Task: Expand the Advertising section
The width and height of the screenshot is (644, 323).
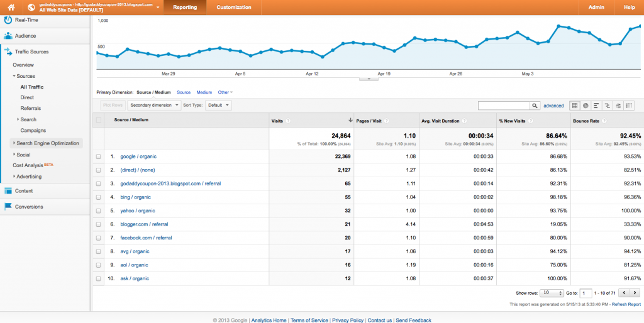Action: click(14, 177)
